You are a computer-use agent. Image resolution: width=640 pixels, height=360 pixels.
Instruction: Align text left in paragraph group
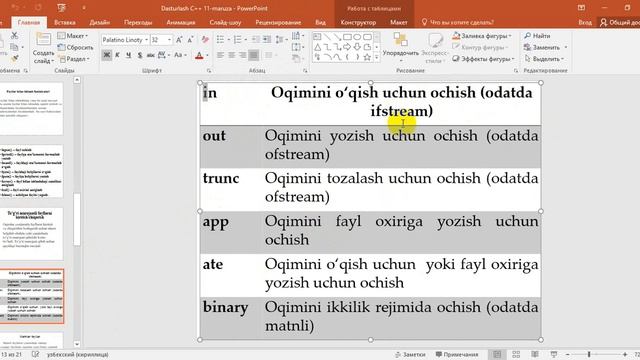click(x=220, y=55)
